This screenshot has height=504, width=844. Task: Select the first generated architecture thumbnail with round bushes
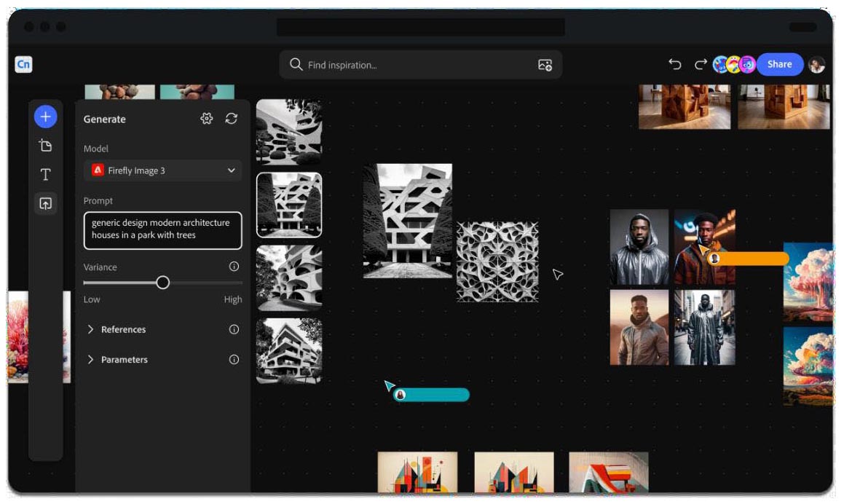coord(289,132)
